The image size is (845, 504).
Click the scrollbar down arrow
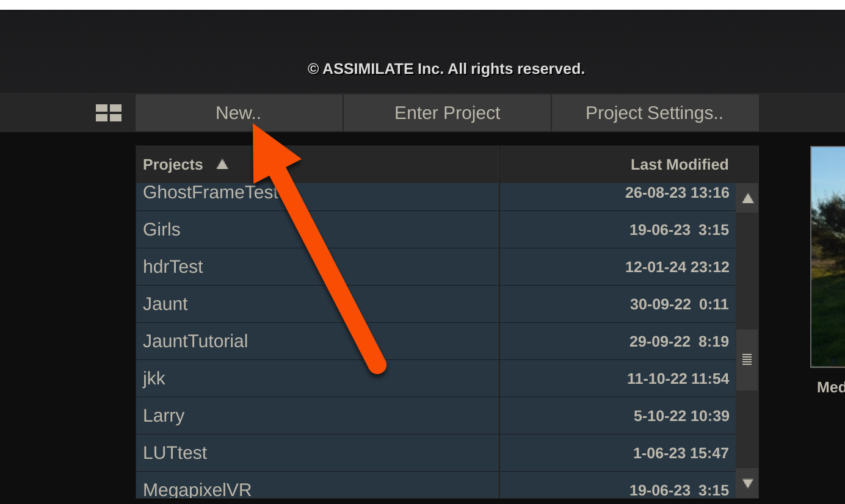tap(747, 483)
